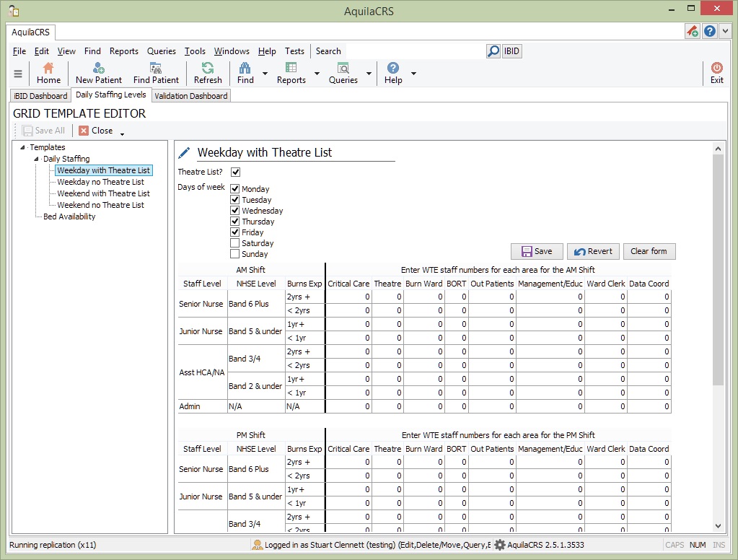Enable the Saturday checkbox
The height and width of the screenshot is (560, 738).
tap(235, 243)
